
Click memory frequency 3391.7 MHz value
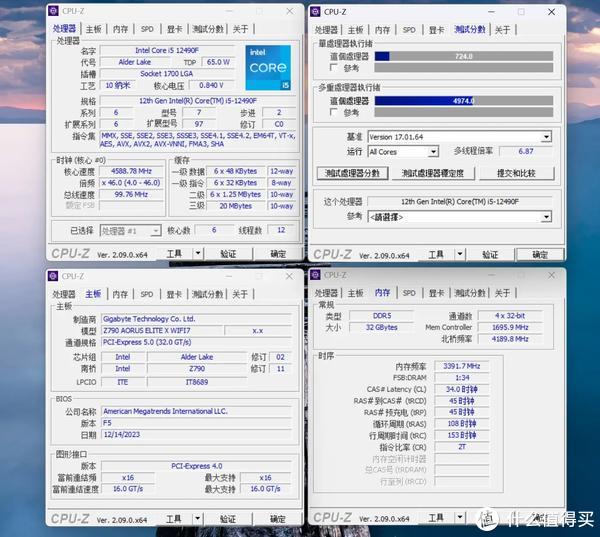[462, 366]
